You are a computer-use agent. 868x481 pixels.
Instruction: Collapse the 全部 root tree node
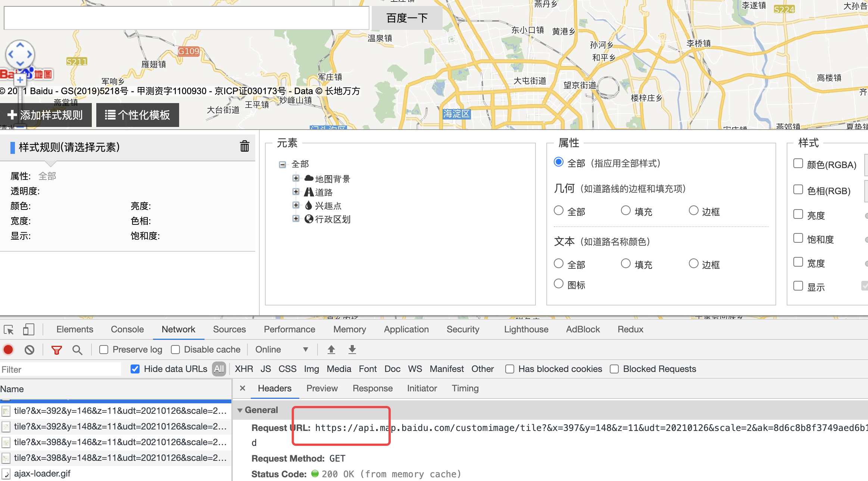click(x=282, y=164)
